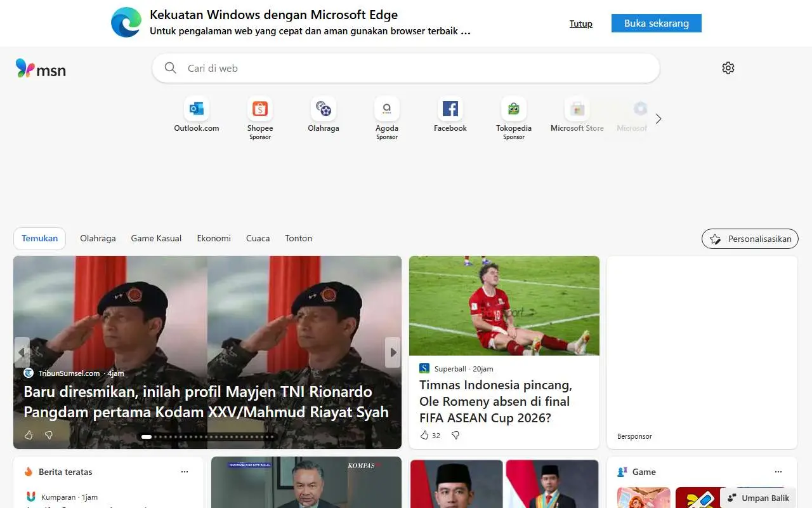Viewport: 812px width, 508px height.
Task: Like the Timnas Indonesia article
Action: tap(424, 435)
